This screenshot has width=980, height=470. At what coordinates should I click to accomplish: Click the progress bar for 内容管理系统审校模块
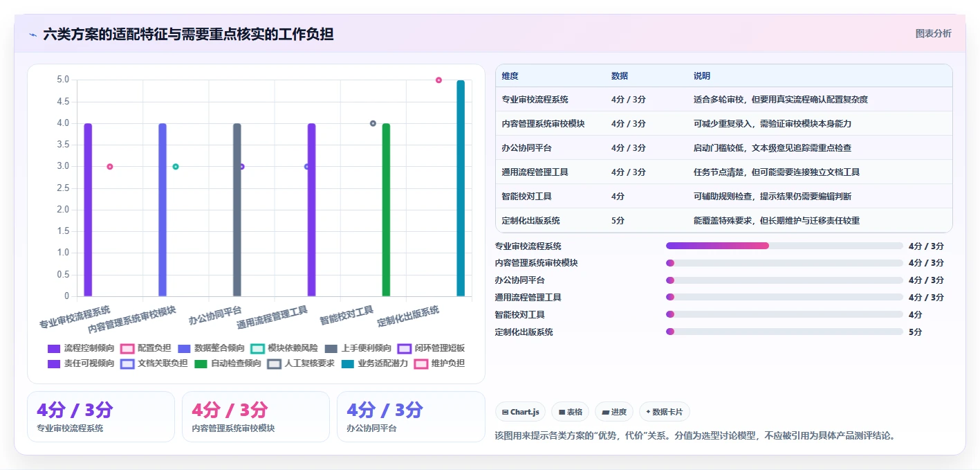click(x=784, y=263)
